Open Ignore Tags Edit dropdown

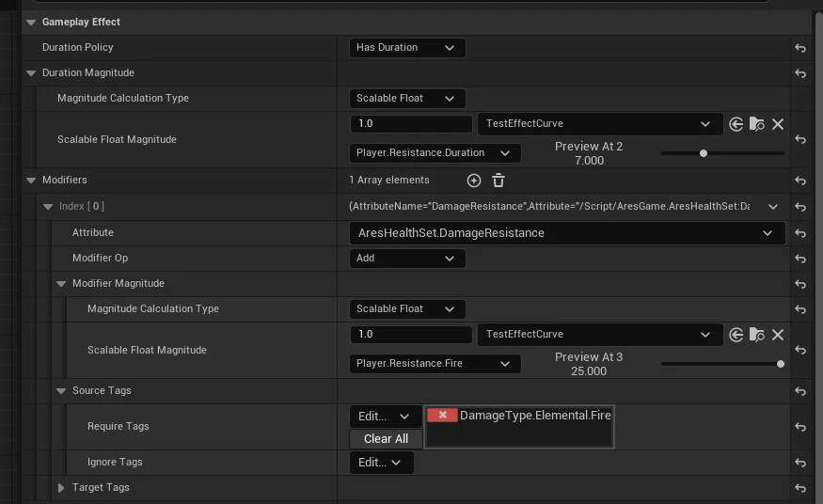click(382, 463)
